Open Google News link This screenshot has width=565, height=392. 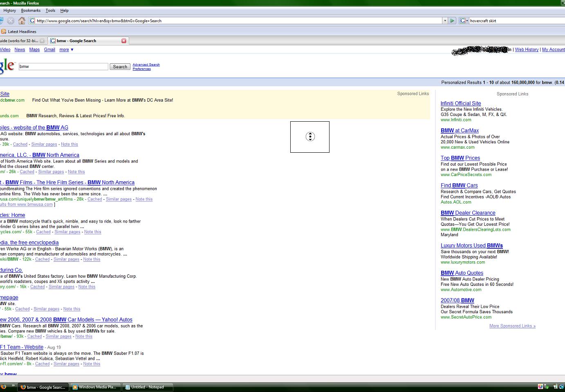pyautogui.click(x=20, y=49)
